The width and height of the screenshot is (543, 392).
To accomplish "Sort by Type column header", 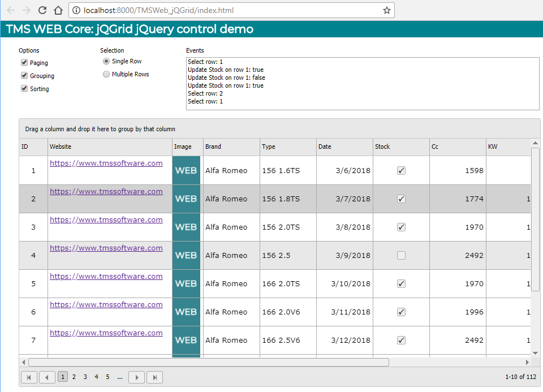I will coord(288,147).
